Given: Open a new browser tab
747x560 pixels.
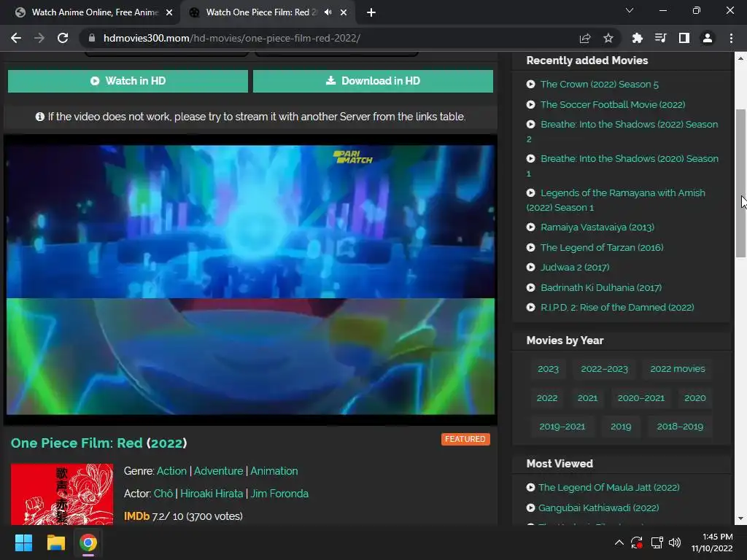Looking at the screenshot, I should (x=371, y=12).
